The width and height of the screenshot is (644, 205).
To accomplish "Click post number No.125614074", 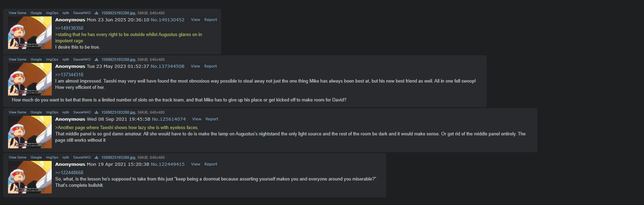I will [169, 119].
